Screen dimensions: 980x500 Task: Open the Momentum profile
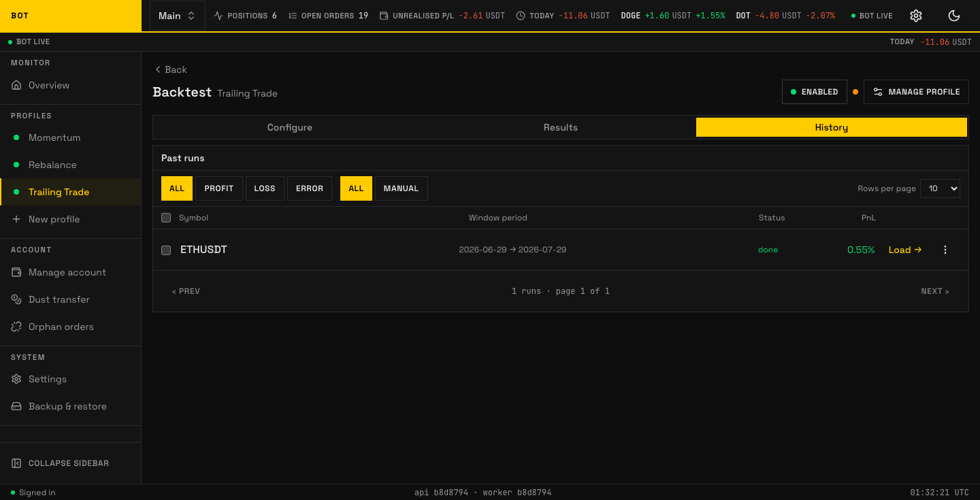(71, 137)
